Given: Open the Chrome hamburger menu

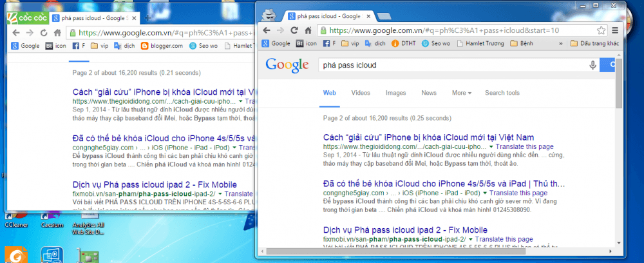Looking at the screenshot, I should pyautogui.click(x=615, y=30).
